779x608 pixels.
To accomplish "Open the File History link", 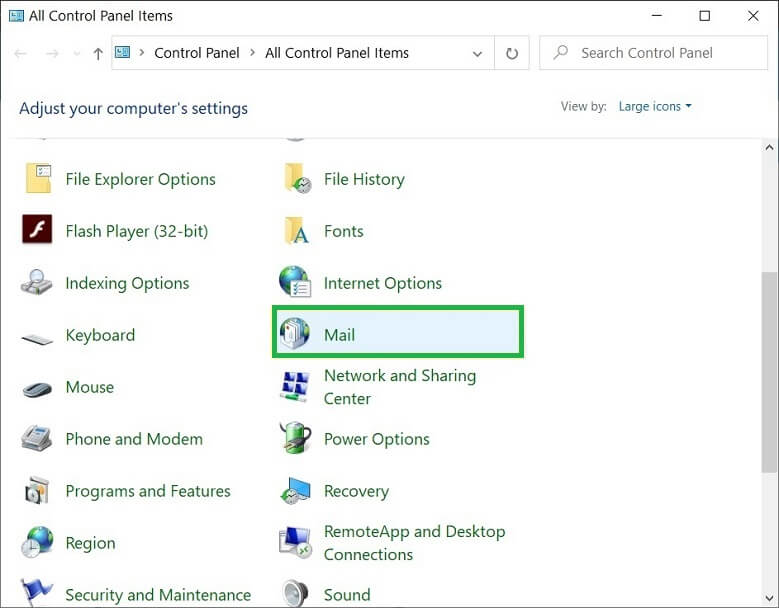I will (x=364, y=179).
